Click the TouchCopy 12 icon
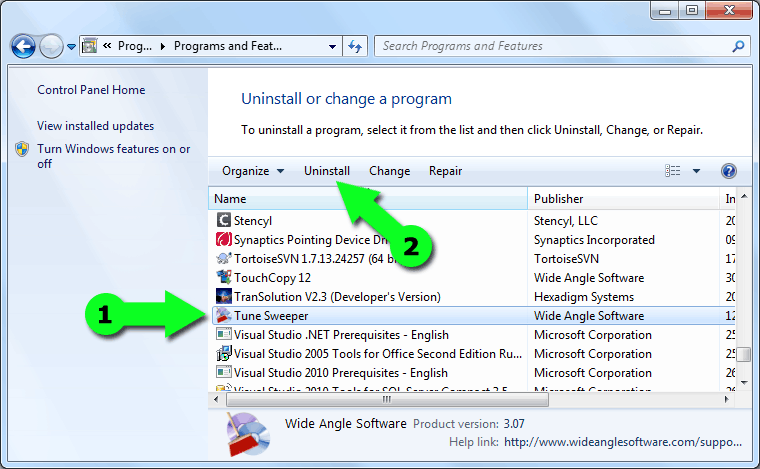 (x=223, y=277)
